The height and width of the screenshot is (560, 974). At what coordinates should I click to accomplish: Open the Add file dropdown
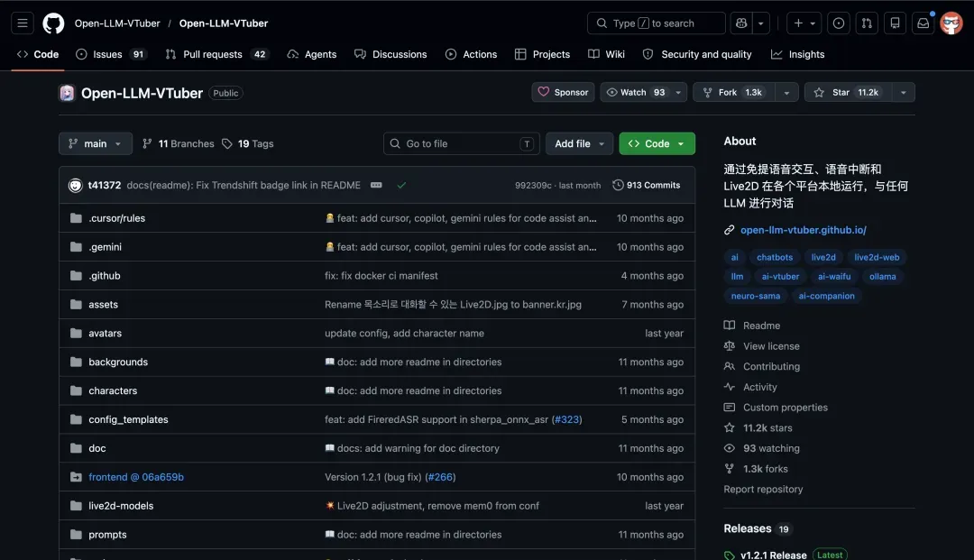579,143
